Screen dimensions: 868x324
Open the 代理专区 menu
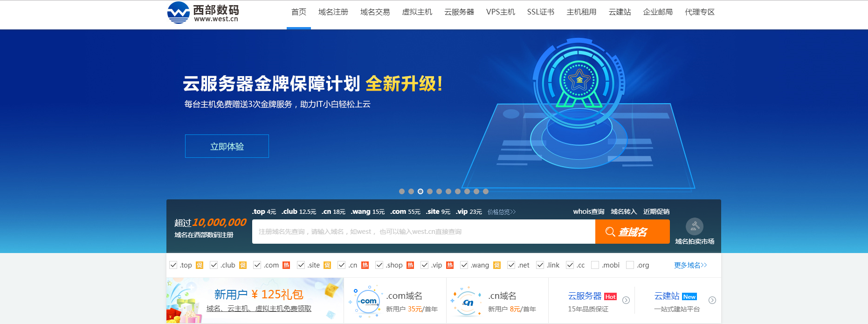(x=700, y=12)
